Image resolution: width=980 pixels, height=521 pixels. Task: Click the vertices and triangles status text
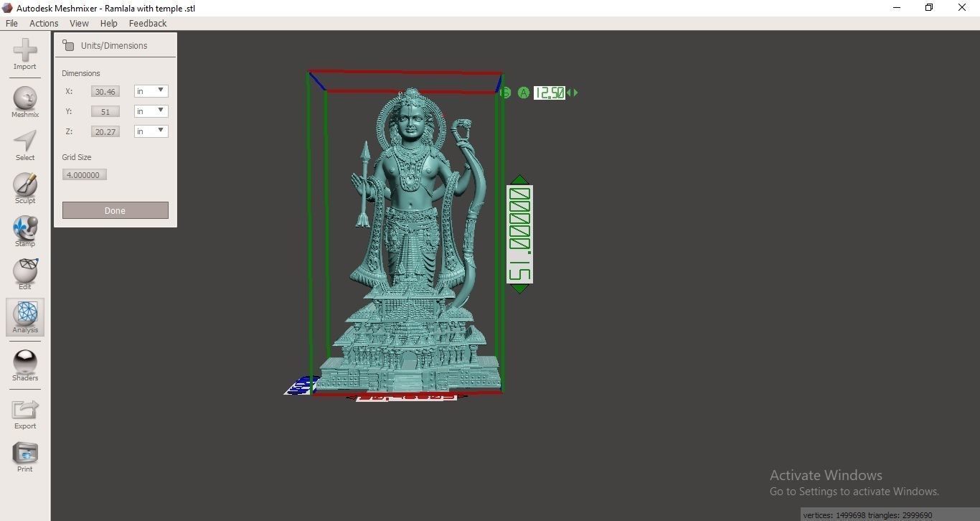867,515
